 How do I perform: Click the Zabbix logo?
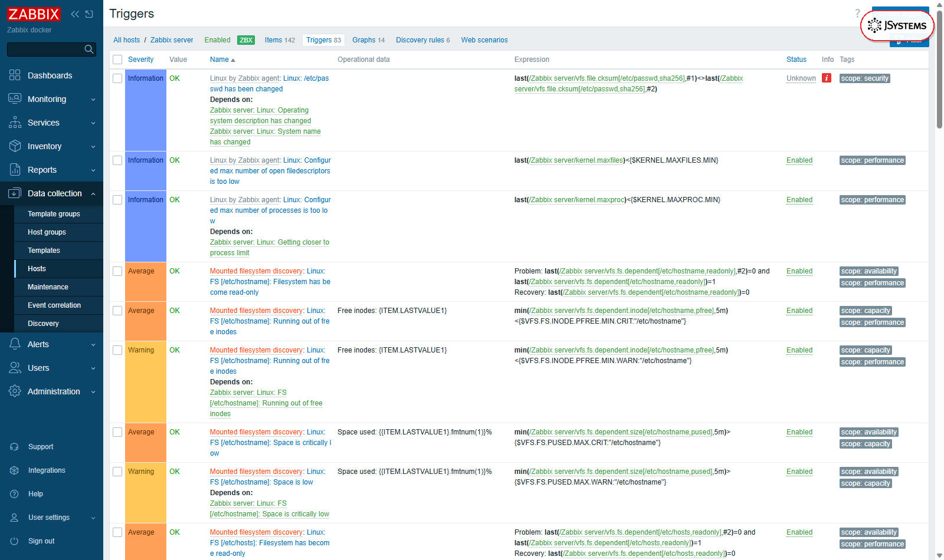(34, 14)
